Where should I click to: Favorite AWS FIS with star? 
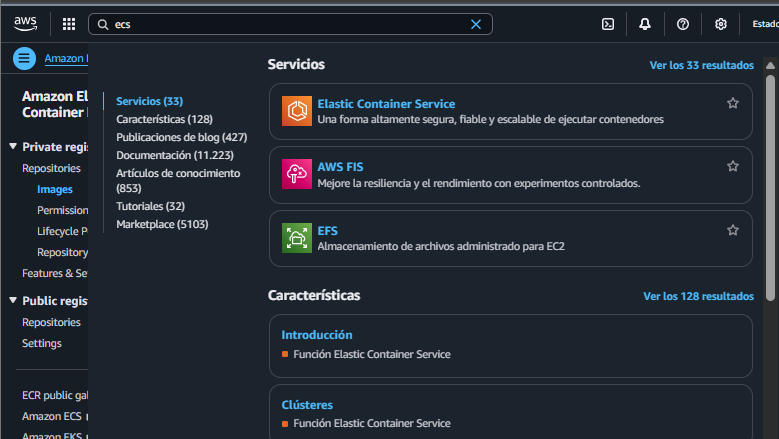[733, 166]
